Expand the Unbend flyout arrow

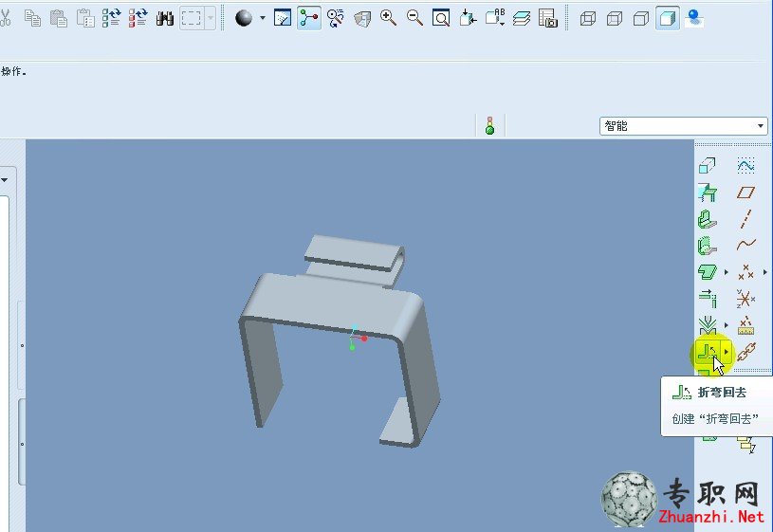(726, 325)
